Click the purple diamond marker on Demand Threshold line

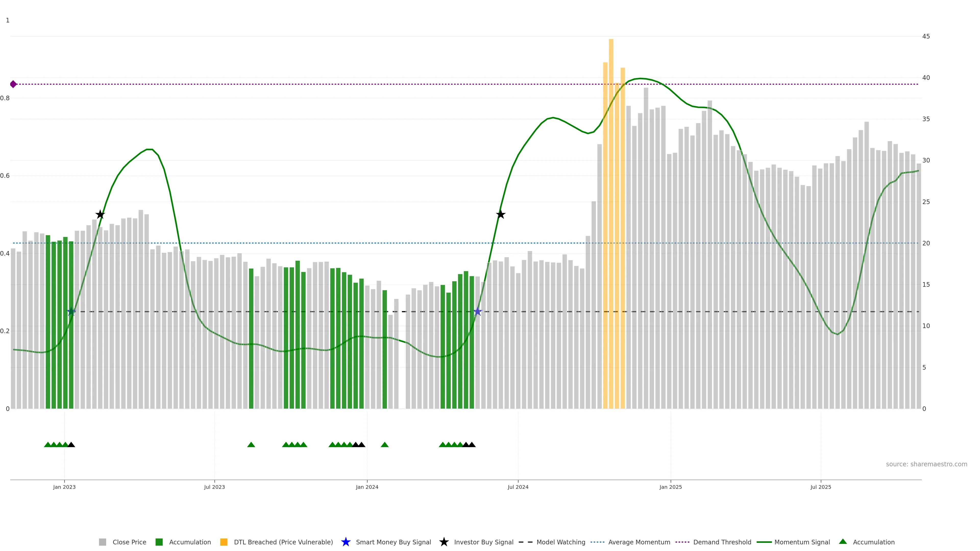[x=13, y=84]
